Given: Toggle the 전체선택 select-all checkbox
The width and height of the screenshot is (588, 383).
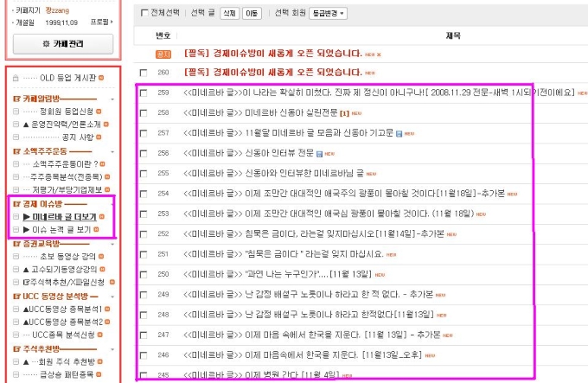Looking at the screenshot, I should [144, 13].
